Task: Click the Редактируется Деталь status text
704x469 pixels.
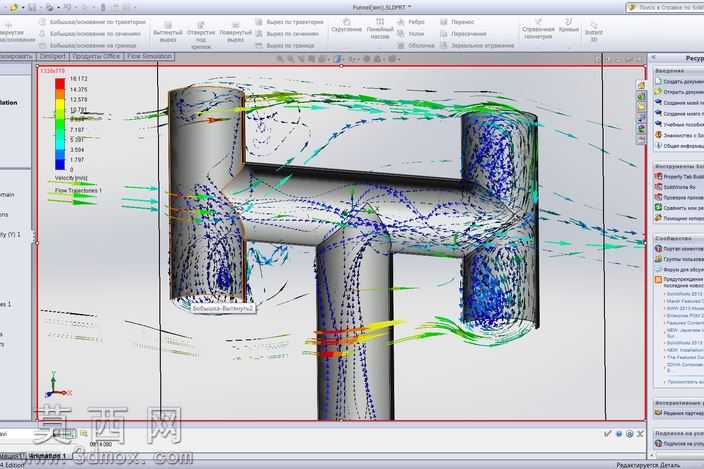Action: click(647, 465)
